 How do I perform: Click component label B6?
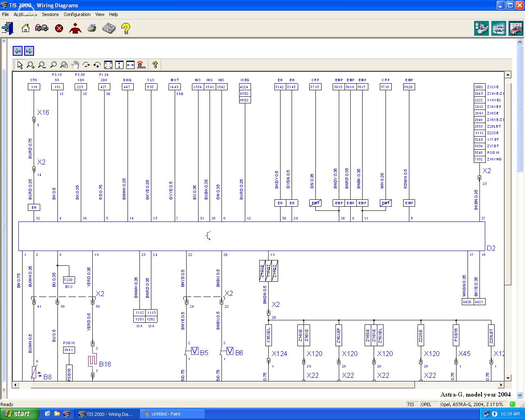pos(239,353)
